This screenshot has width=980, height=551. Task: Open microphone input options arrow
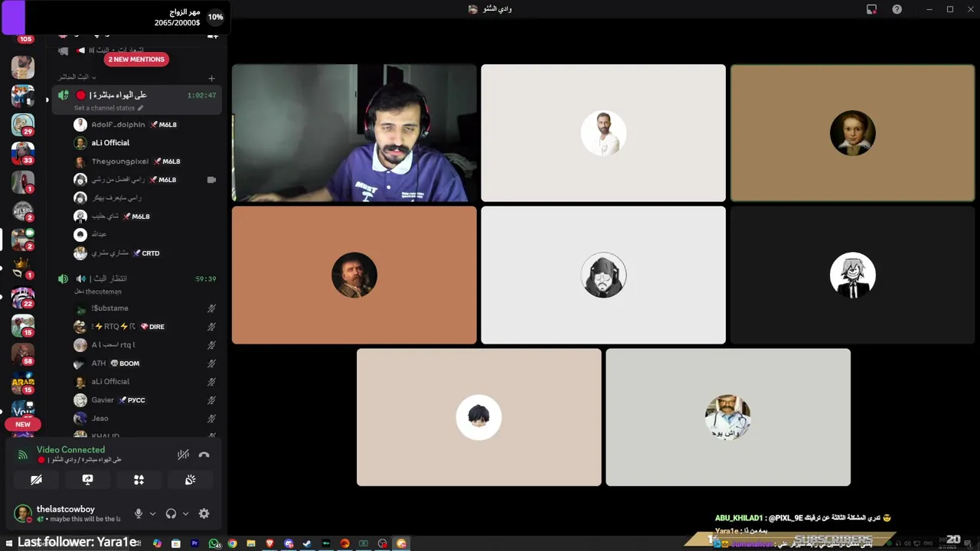(x=152, y=514)
